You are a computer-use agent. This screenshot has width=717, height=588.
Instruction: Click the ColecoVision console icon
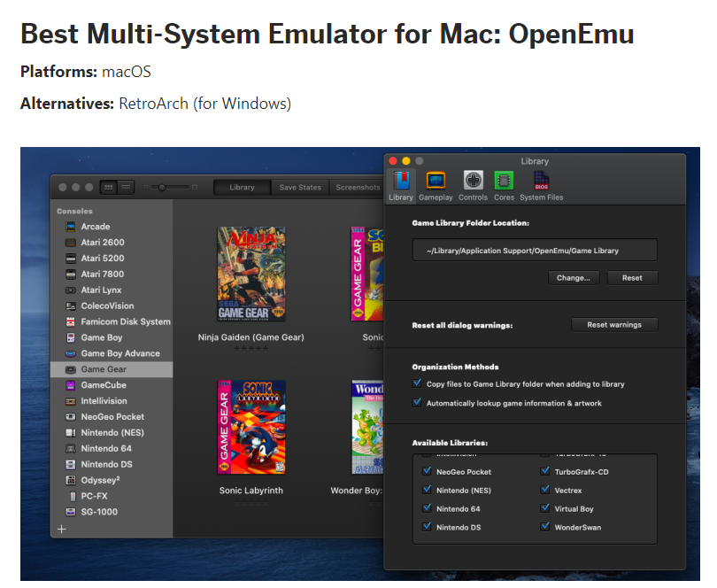[71, 306]
